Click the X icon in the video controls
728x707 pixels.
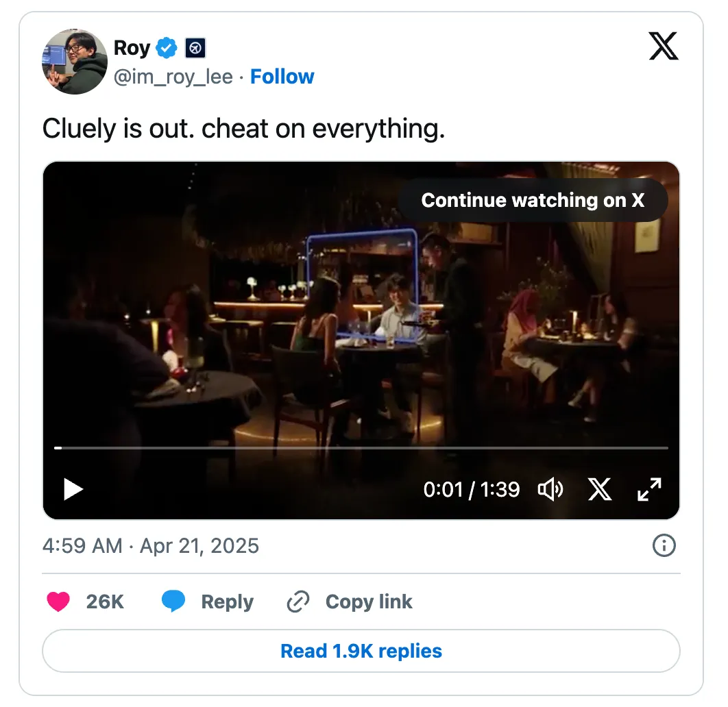tap(600, 489)
